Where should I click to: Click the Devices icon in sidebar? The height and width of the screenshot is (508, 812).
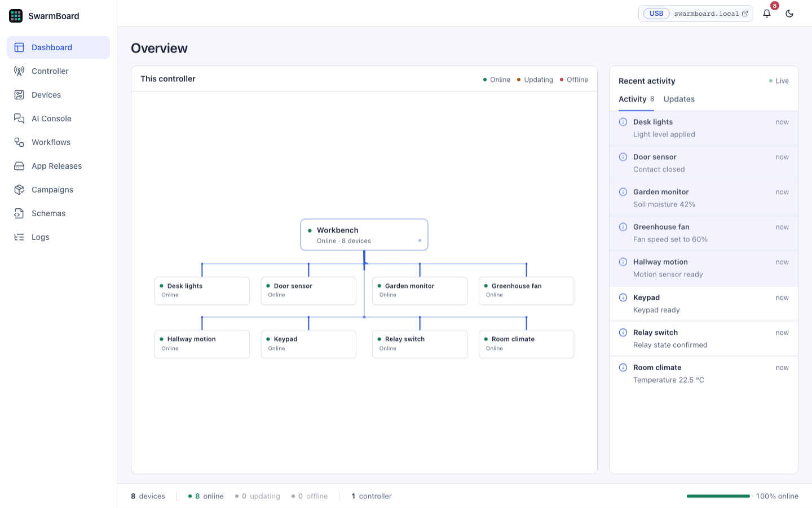click(19, 95)
